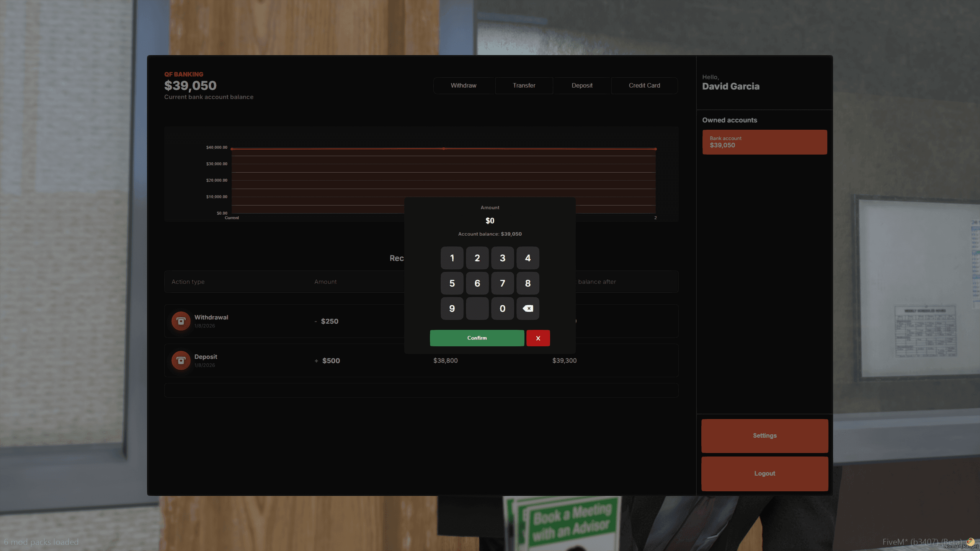This screenshot has height=551, width=980.
Task: Tap keypad digit 4
Action: click(x=528, y=258)
